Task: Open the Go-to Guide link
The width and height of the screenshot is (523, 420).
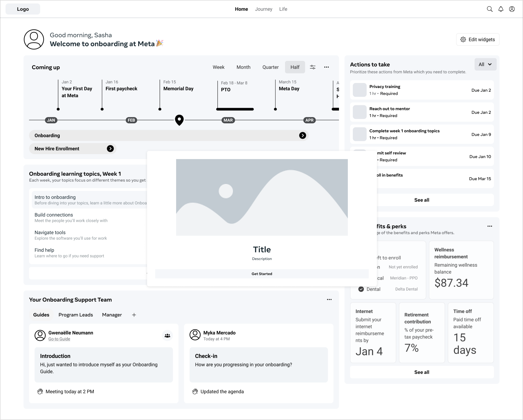Action: point(59,339)
